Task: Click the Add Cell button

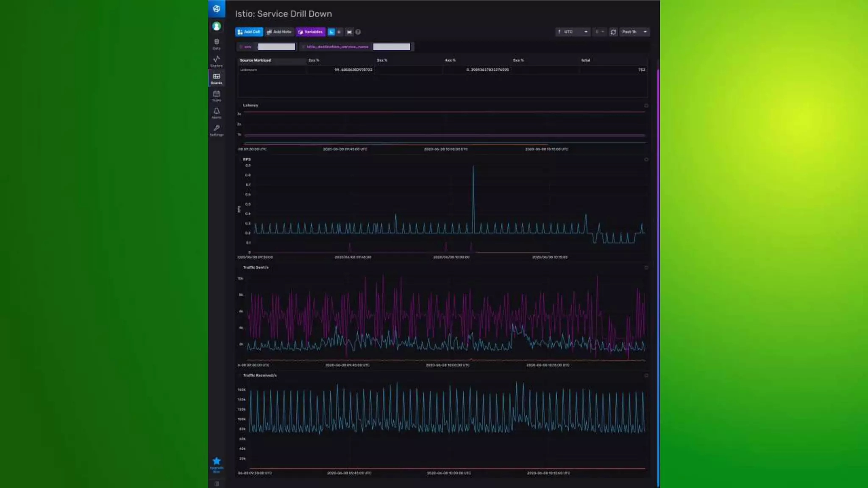Action: (x=249, y=32)
